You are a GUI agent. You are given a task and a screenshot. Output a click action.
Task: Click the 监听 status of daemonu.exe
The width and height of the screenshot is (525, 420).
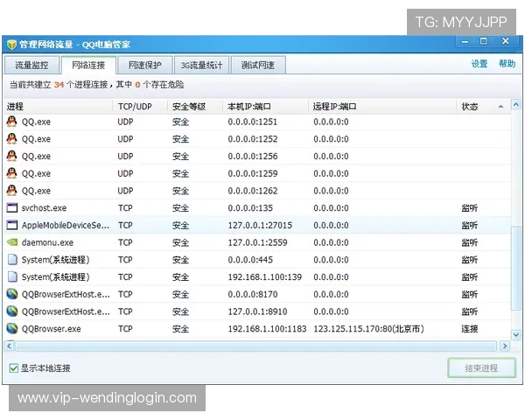point(469,242)
